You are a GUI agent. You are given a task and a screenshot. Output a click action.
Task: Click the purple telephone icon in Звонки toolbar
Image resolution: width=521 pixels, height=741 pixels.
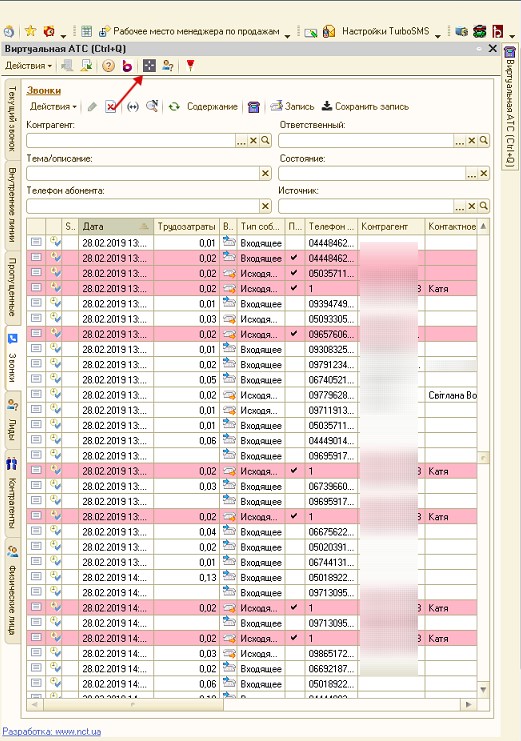253,107
